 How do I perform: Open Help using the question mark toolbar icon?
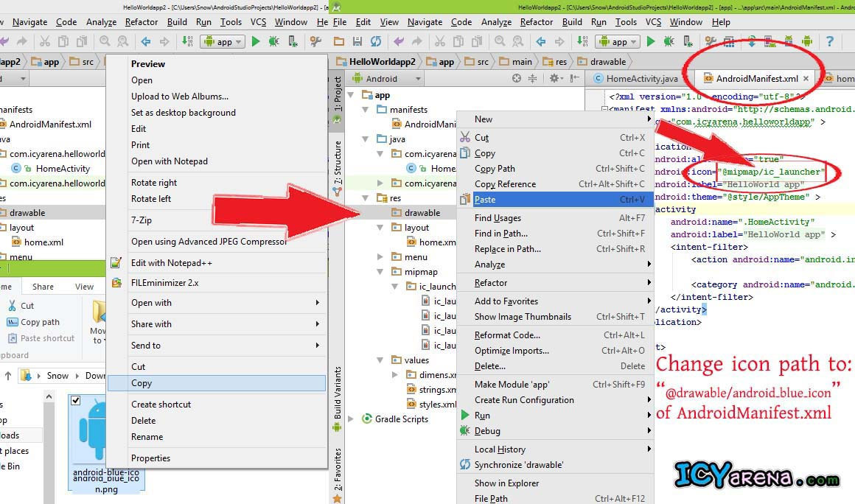tap(830, 41)
